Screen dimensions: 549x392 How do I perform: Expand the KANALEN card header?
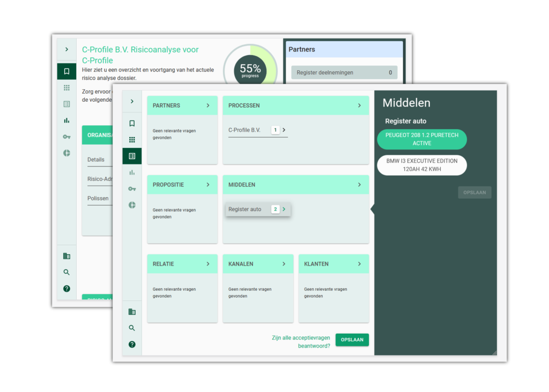click(258, 264)
